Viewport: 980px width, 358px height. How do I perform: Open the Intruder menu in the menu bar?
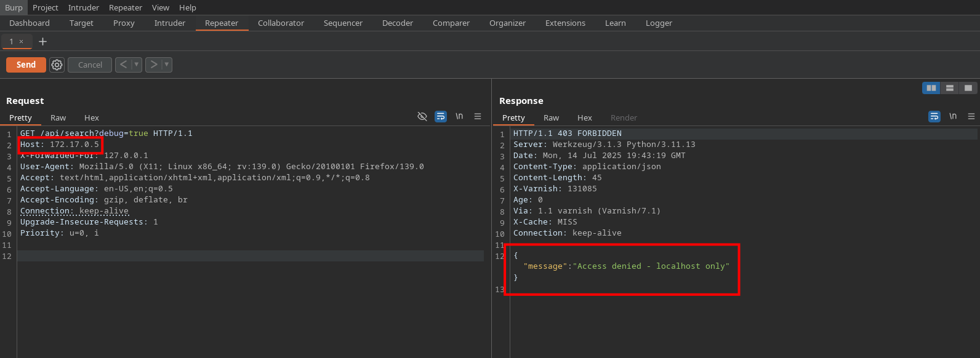(84, 7)
